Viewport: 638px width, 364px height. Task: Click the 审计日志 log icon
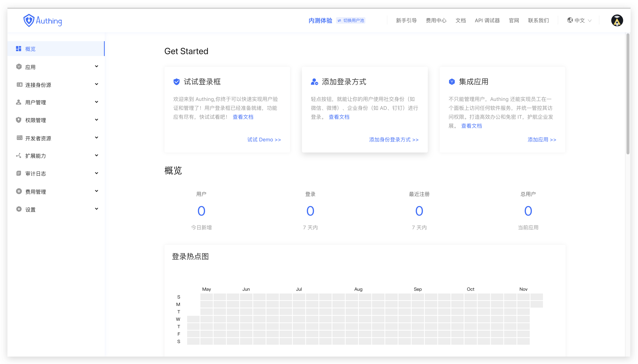[x=19, y=173]
